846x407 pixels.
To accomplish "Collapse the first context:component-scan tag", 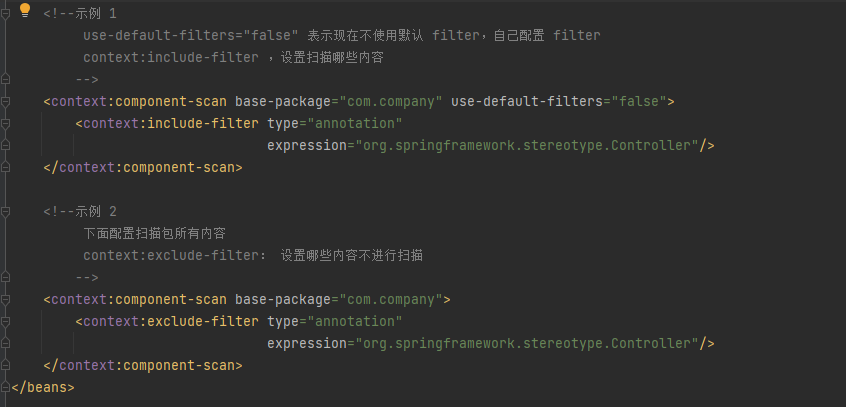I will (5, 101).
